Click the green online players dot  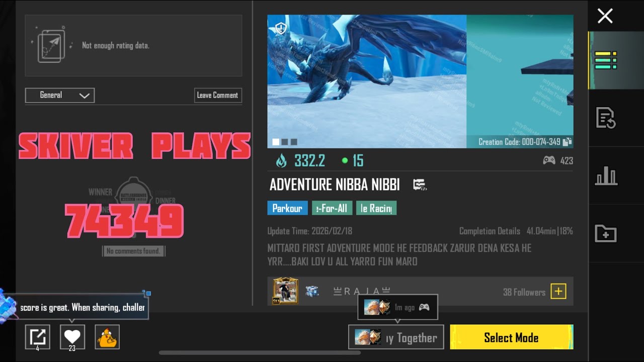point(345,161)
